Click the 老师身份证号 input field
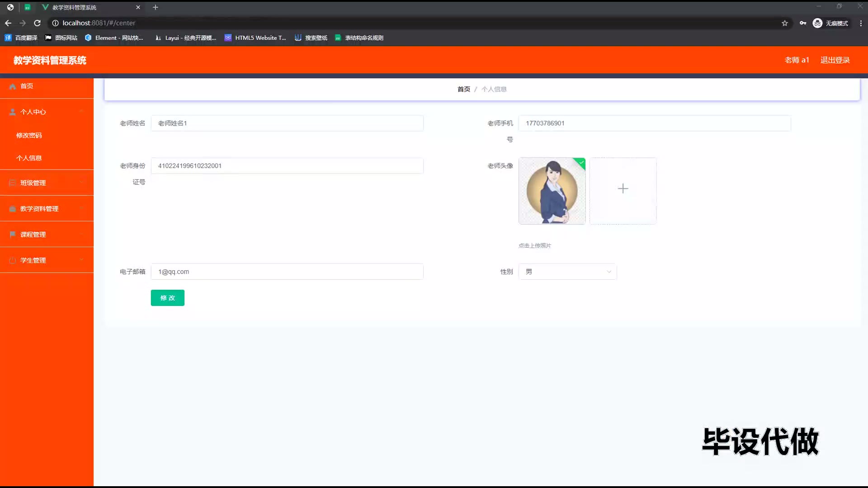The height and width of the screenshot is (488, 868). [x=287, y=165]
